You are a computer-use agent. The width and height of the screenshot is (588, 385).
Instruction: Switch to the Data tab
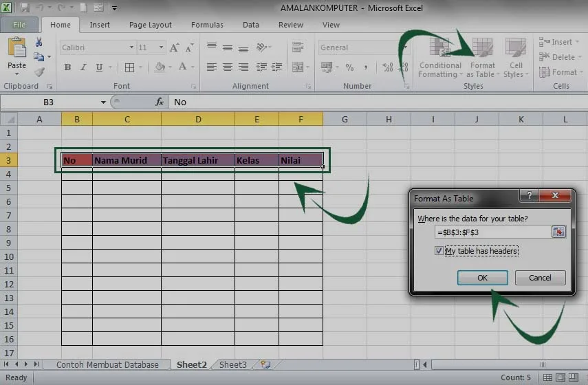pyautogui.click(x=250, y=25)
